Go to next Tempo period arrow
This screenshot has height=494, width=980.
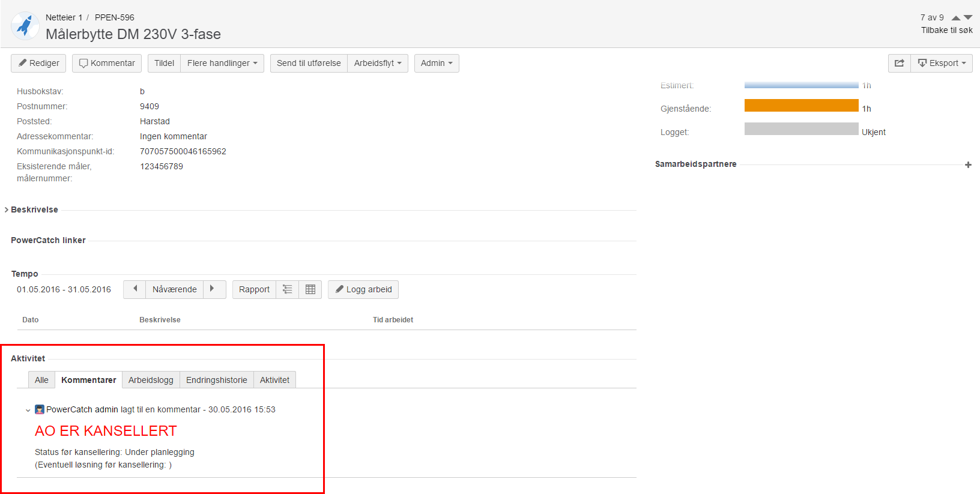pyautogui.click(x=213, y=289)
